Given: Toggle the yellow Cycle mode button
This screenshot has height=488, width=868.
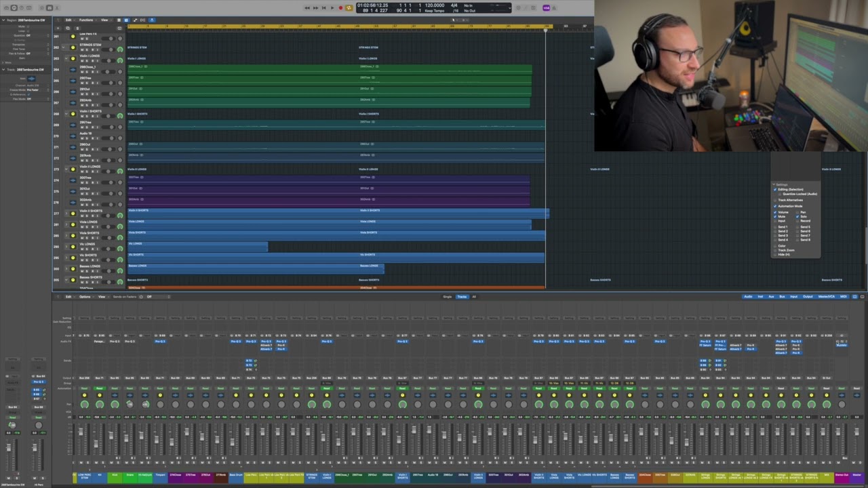Looking at the screenshot, I should [349, 8].
